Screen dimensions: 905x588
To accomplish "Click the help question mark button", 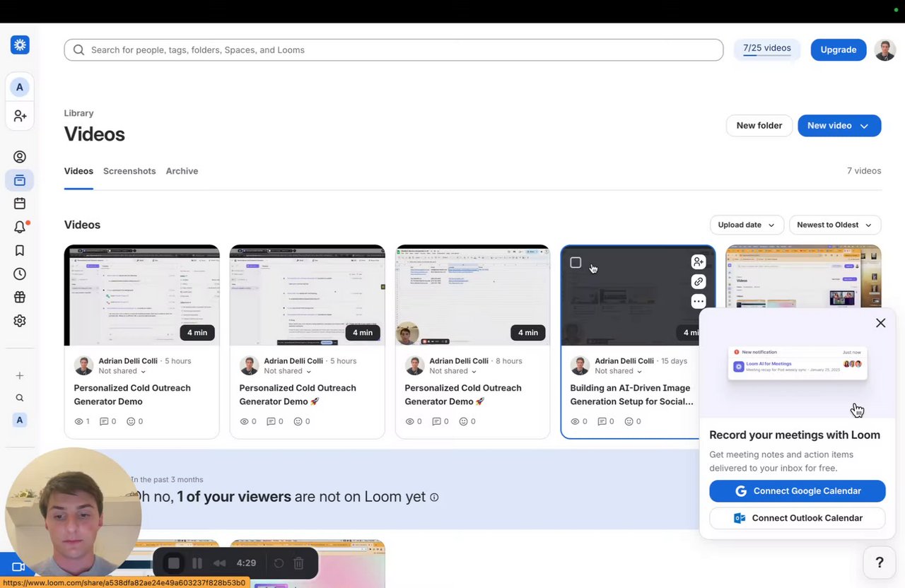I will click(880, 563).
